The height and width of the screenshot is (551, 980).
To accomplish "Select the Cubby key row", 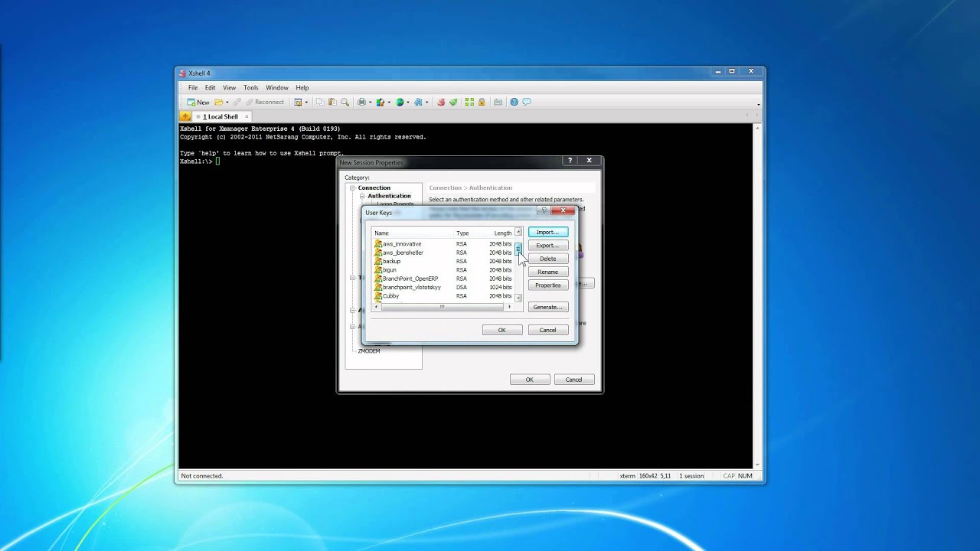I will pos(443,296).
